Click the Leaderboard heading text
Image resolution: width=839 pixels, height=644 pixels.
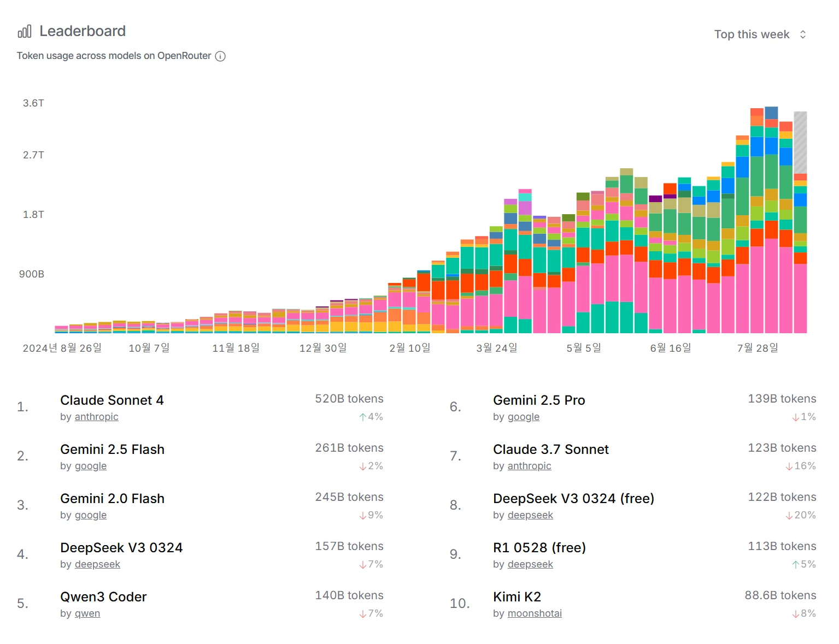click(x=83, y=31)
